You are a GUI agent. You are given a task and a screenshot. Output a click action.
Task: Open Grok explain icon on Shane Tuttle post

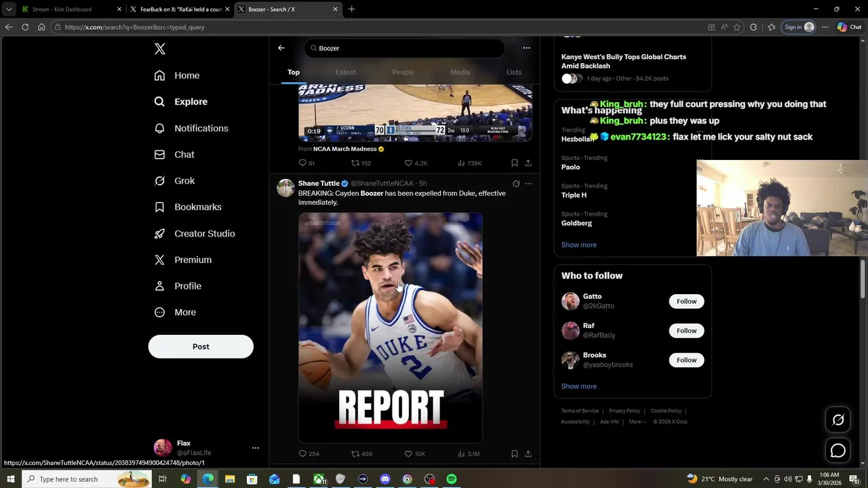[x=516, y=184]
